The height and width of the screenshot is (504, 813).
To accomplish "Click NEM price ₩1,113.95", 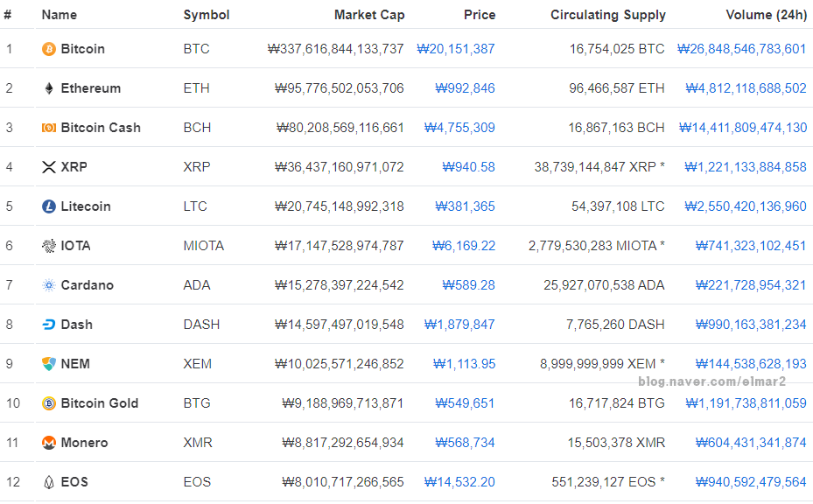I will pyautogui.click(x=464, y=365).
